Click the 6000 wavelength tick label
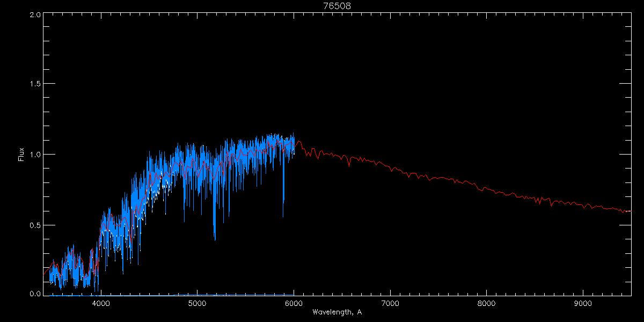This screenshot has width=644, height=322. click(294, 303)
